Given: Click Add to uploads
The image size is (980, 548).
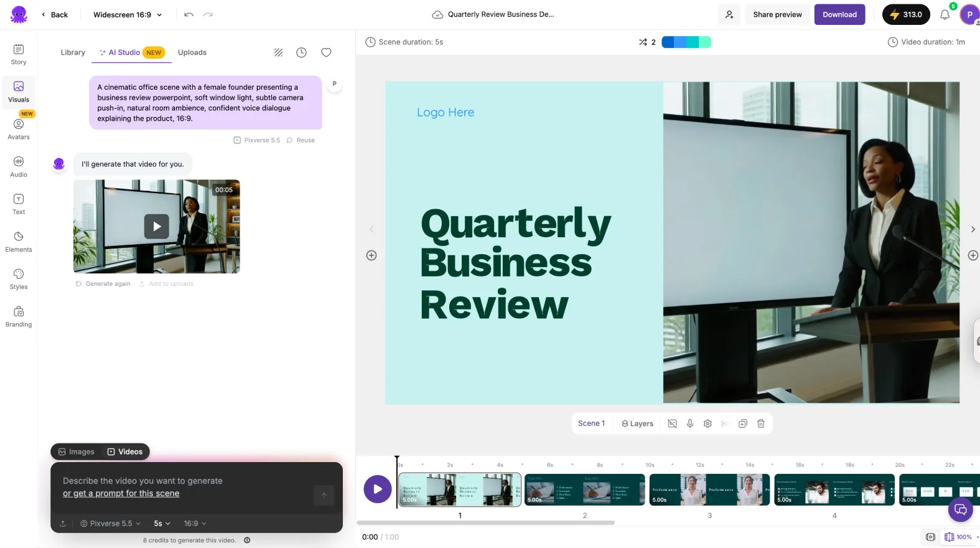Looking at the screenshot, I should (166, 284).
